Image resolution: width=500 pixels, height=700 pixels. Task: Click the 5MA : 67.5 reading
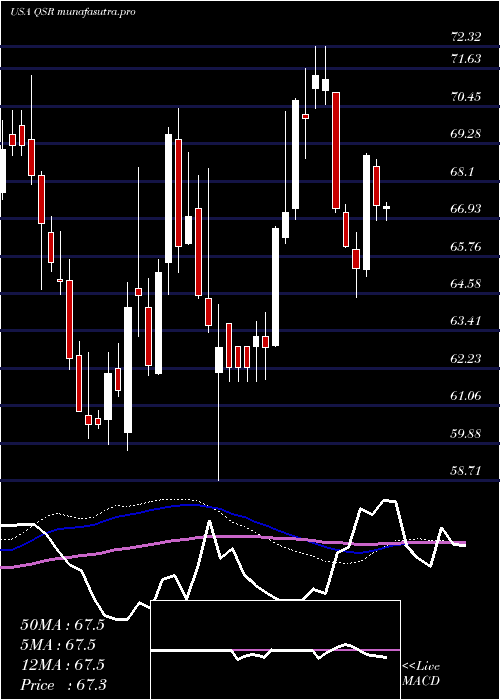58,645
